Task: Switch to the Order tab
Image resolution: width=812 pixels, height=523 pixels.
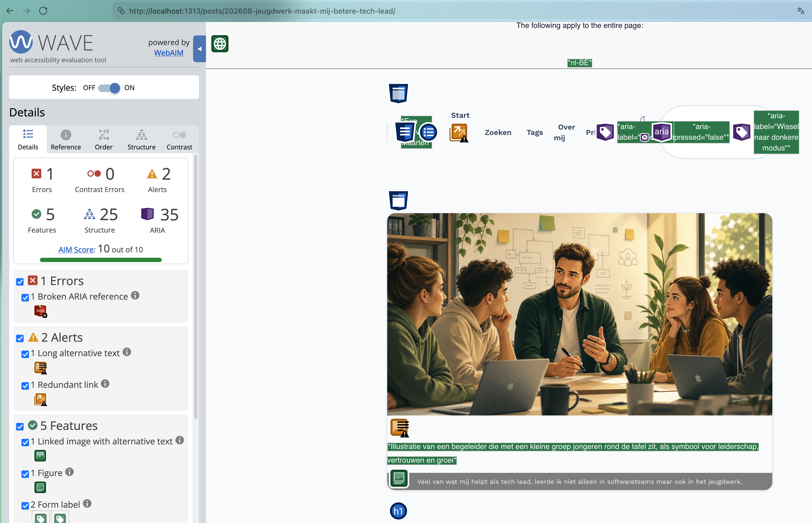Action: [x=104, y=139]
